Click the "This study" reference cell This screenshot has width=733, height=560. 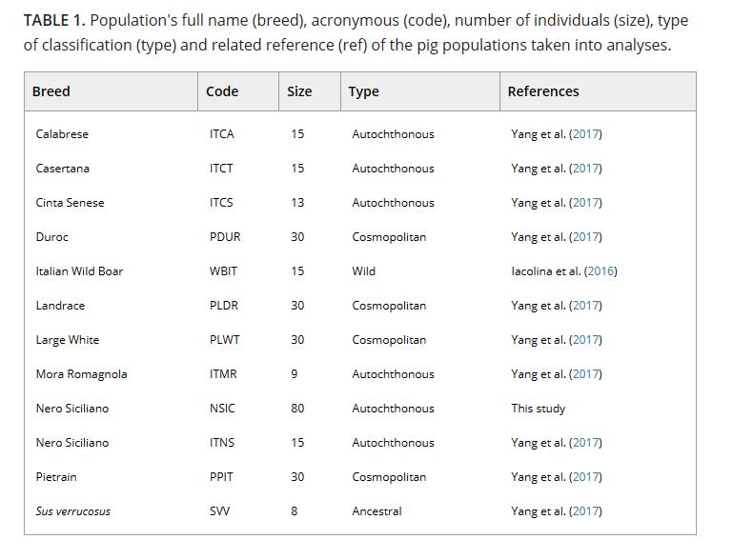(x=538, y=409)
